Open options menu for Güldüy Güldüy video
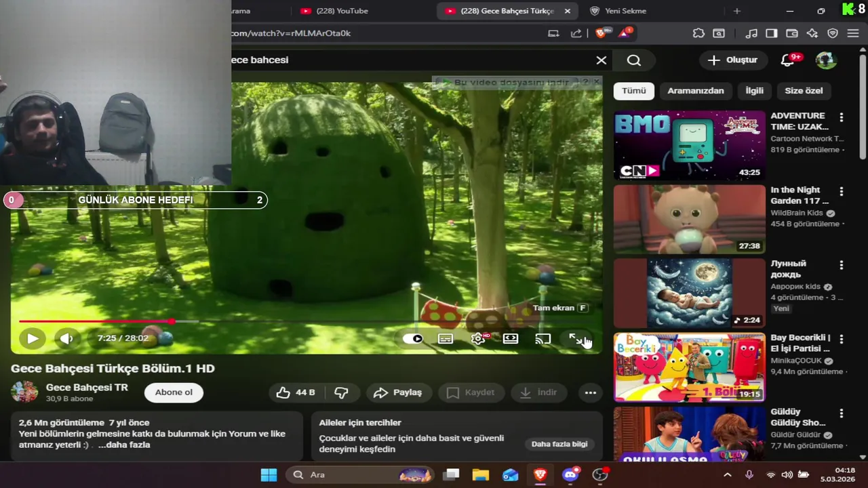The width and height of the screenshot is (868, 488). tap(841, 413)
